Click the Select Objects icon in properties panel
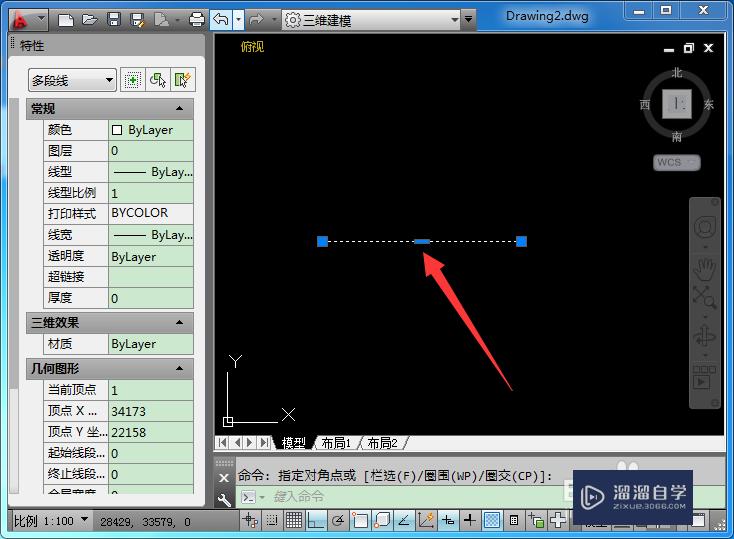This screenshot has height=539, width=734. tap(158, 80)
